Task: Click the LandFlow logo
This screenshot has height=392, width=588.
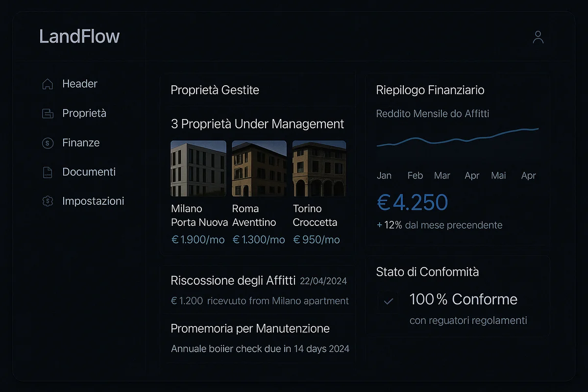Action: pyautogui.click(x=79, y=36)
